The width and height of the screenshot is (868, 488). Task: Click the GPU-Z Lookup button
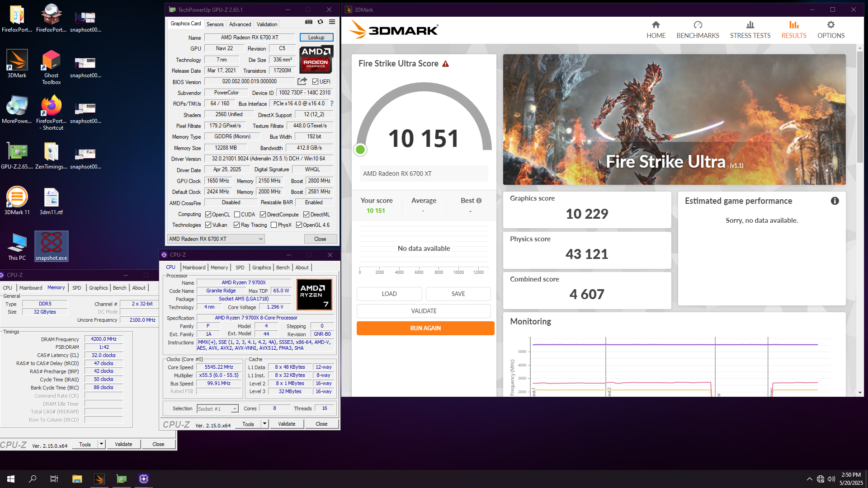316,38
